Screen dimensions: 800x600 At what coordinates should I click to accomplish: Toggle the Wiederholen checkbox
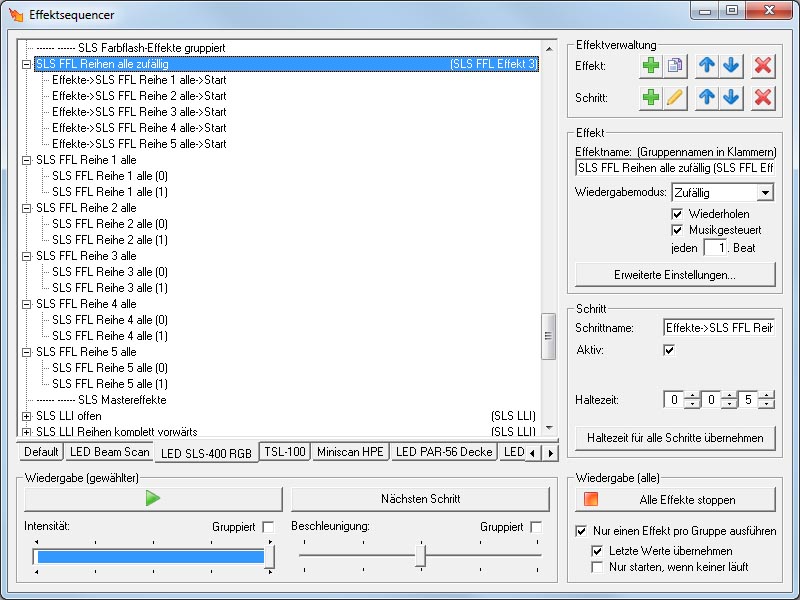(x=678, y=214)
